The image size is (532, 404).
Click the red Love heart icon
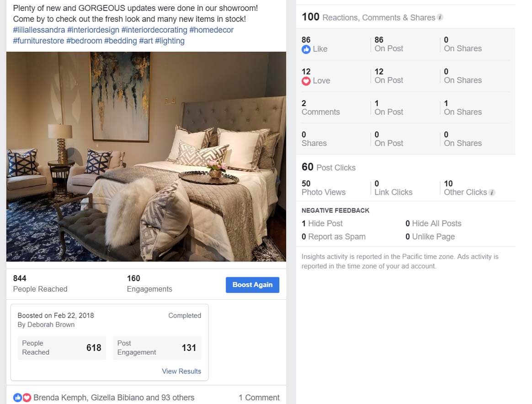pos(306,81)
